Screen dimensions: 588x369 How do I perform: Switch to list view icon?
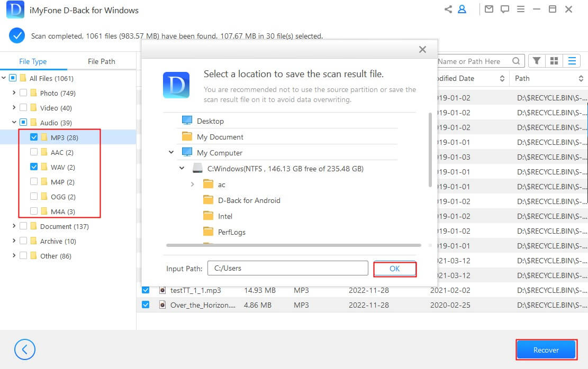coord(572,61)
